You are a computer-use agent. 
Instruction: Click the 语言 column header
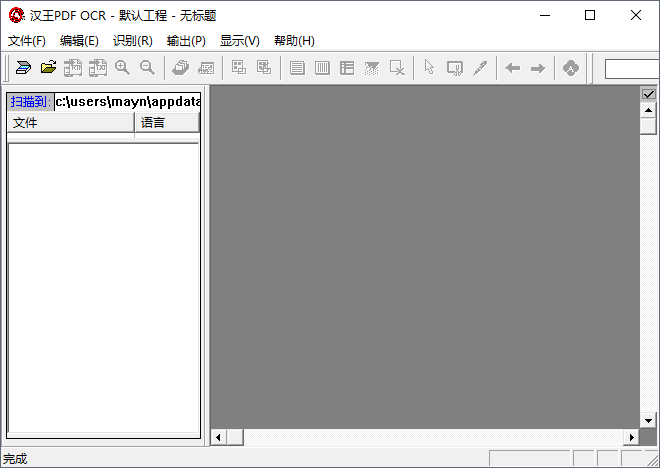coord(166,123)
